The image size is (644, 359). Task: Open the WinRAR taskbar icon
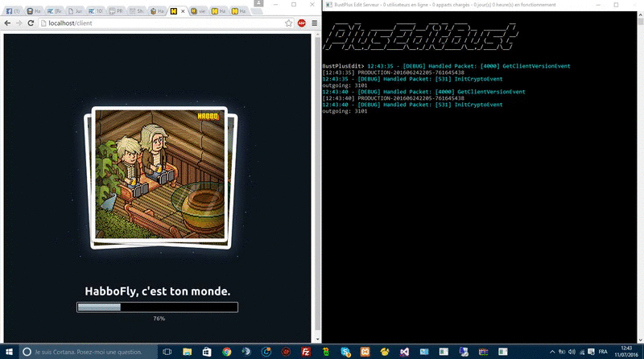coord(484,352)
